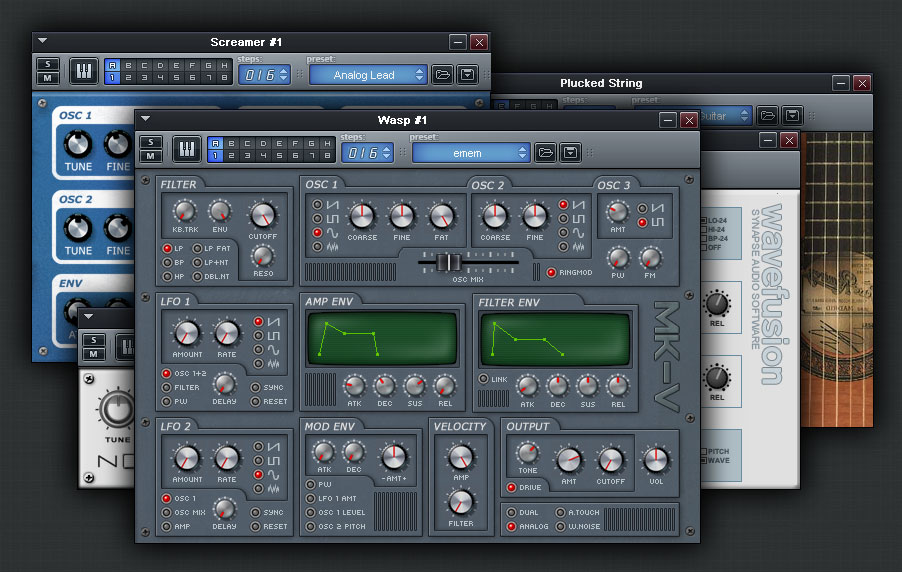The height and width of the screenshot is (572, 902).
Task: Open piano keyboard icon in Screamer #1
Action: point(83,72)
